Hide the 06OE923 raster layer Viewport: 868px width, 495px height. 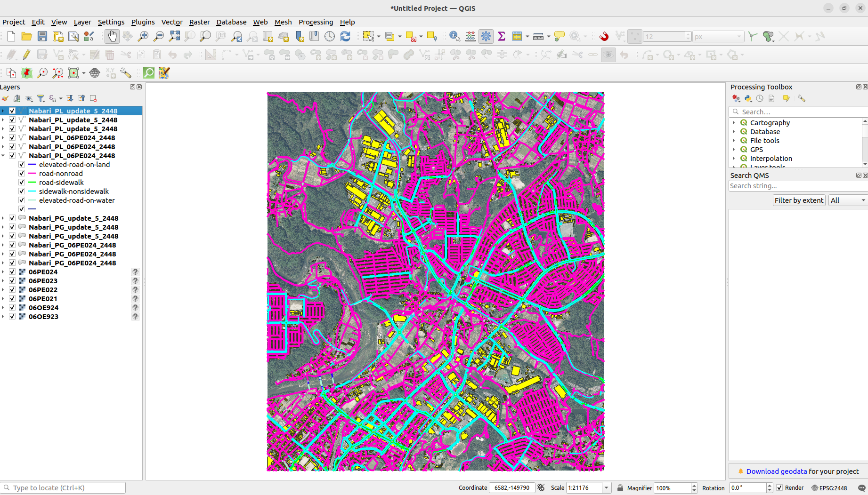[12, 317]
